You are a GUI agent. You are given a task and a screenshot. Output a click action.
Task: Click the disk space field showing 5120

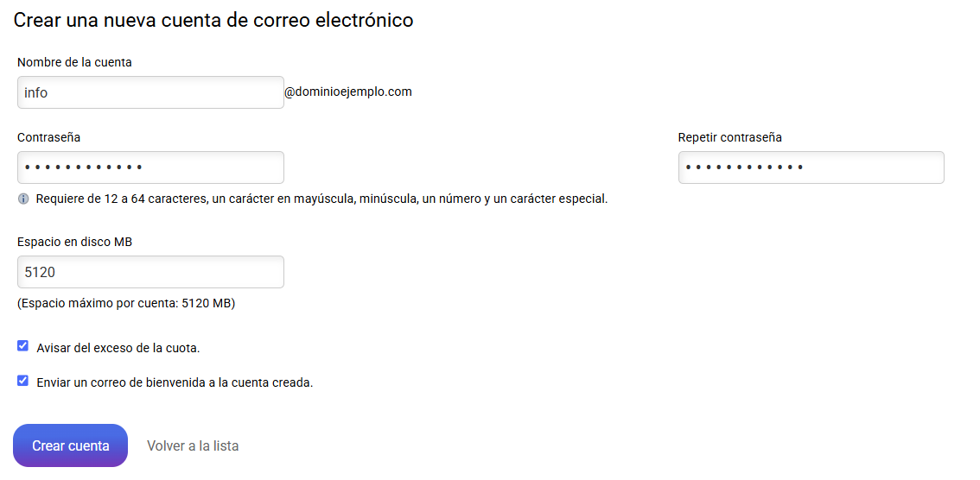coord(150,272)
